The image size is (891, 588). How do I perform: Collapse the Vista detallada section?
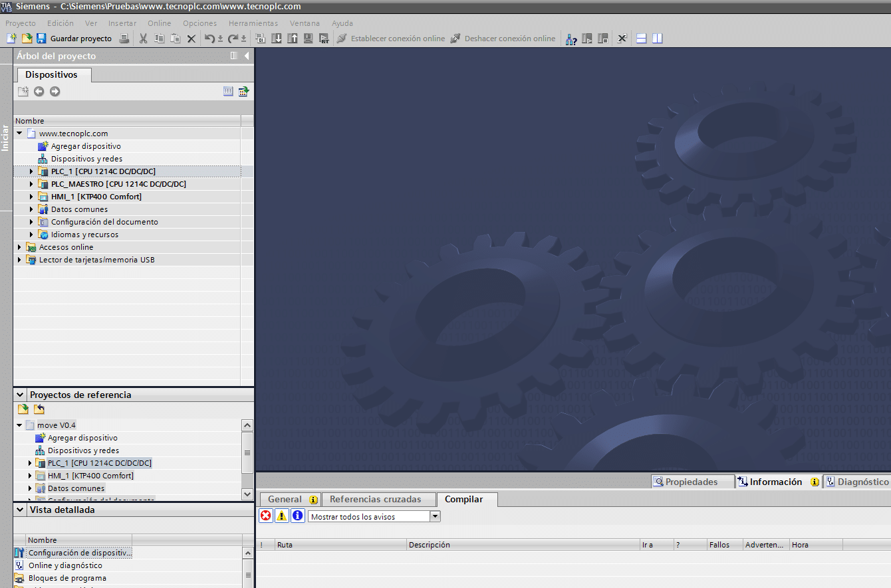[x=21, y=510]
